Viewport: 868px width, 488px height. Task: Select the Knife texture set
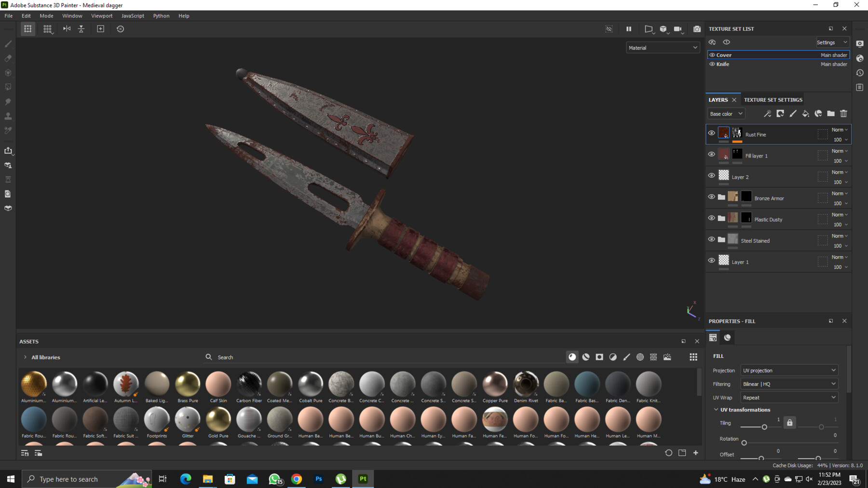click(723, 64)
